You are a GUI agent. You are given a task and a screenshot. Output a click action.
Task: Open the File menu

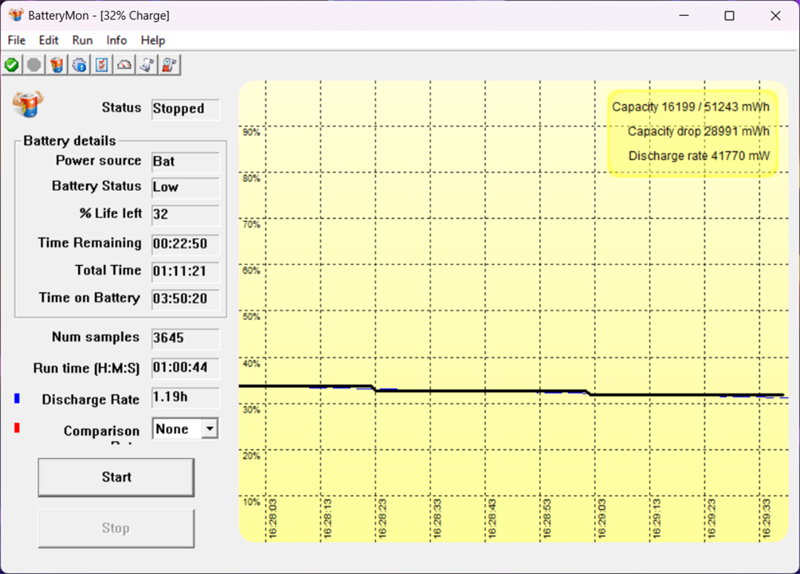[16, 40]
